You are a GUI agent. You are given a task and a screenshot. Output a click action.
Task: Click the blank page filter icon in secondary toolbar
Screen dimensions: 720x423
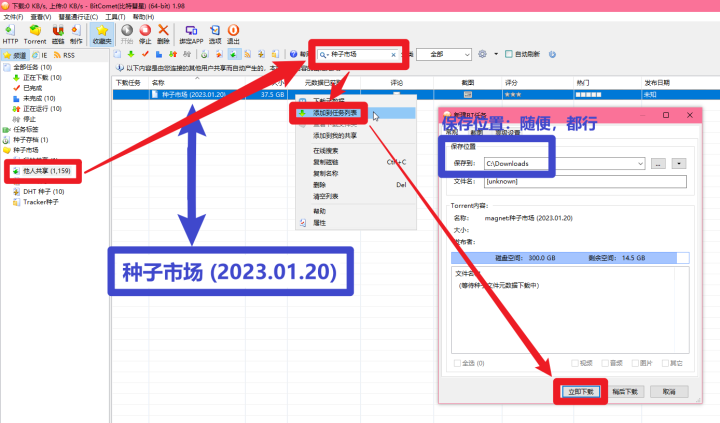pos(118,54)
